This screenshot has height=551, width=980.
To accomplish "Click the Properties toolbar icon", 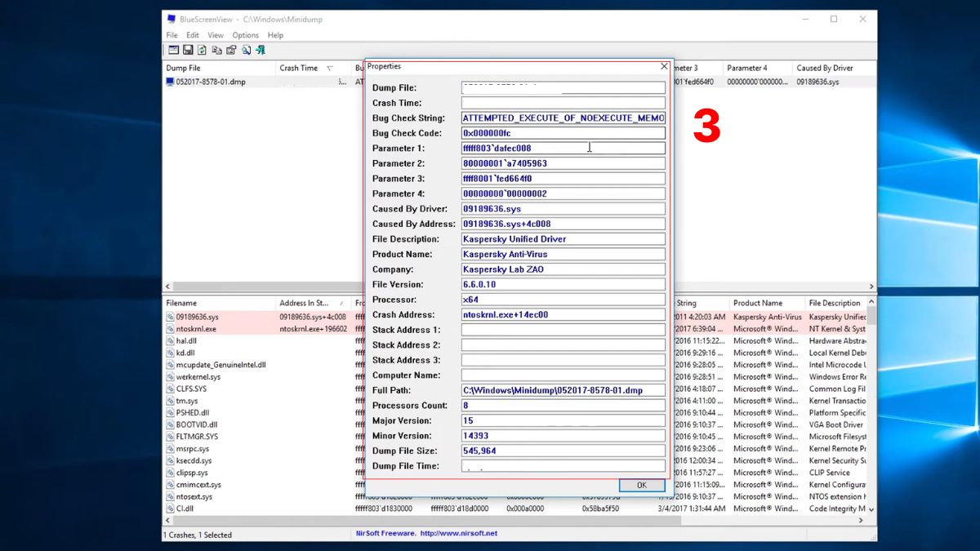I will tap(231, 50).
